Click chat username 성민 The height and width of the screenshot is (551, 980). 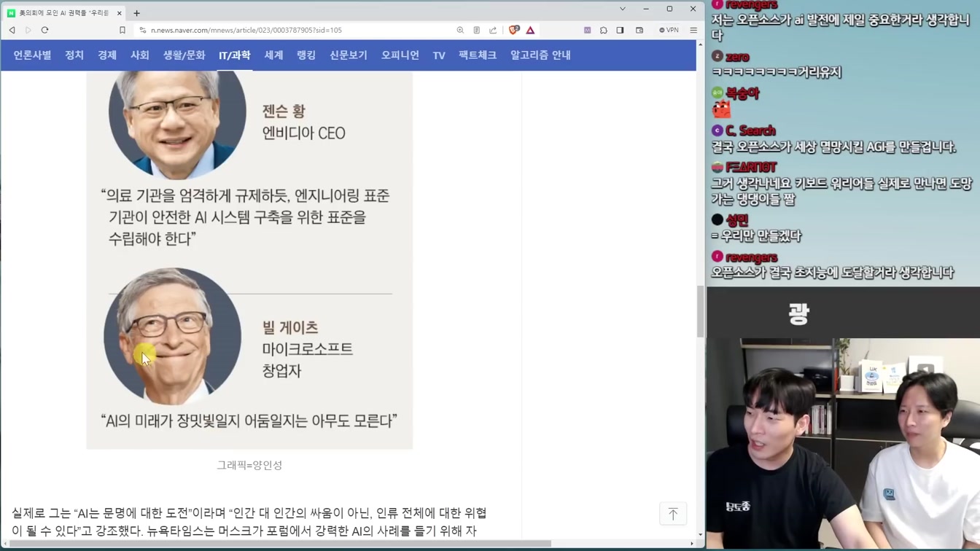coord(737,219)
